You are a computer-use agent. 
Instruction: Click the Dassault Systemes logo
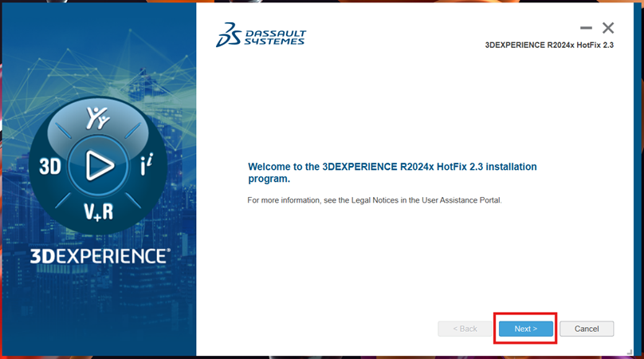pyautogui.click(x=261, y=35)
